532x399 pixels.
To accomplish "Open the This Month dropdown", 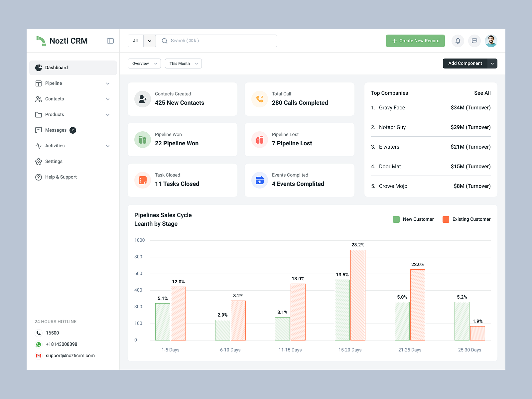I will coord(183,64).
